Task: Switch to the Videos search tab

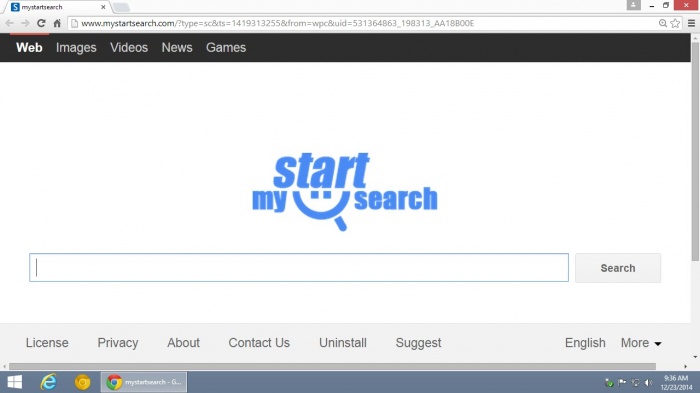Action: tap(129, 47)
